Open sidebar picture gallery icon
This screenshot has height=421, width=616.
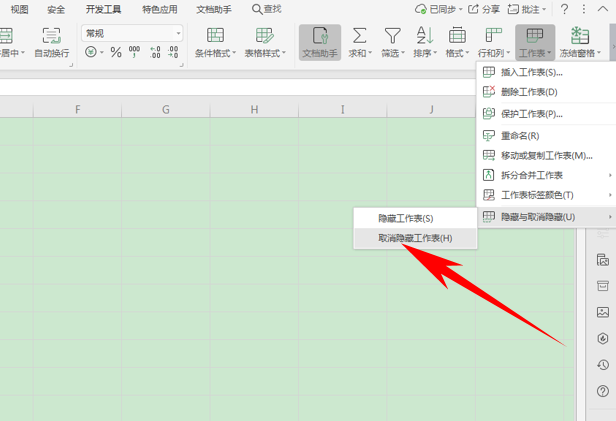point(603,260)
